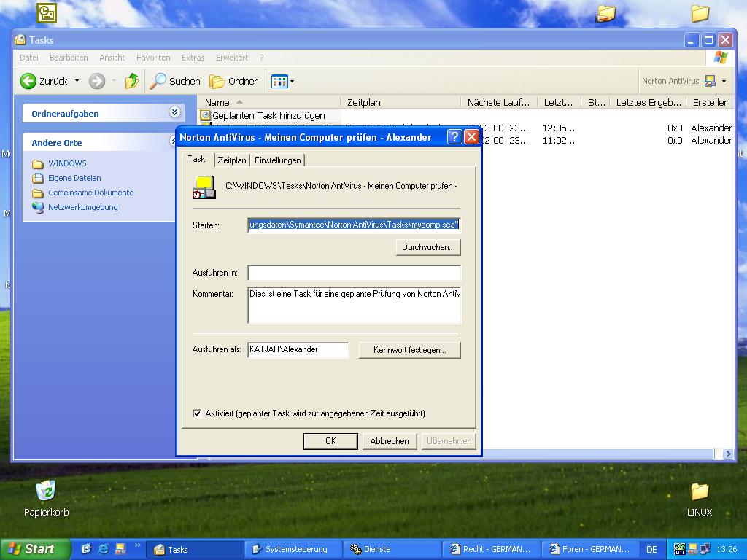Click the 13:26 clock on the taskbar

727,549
